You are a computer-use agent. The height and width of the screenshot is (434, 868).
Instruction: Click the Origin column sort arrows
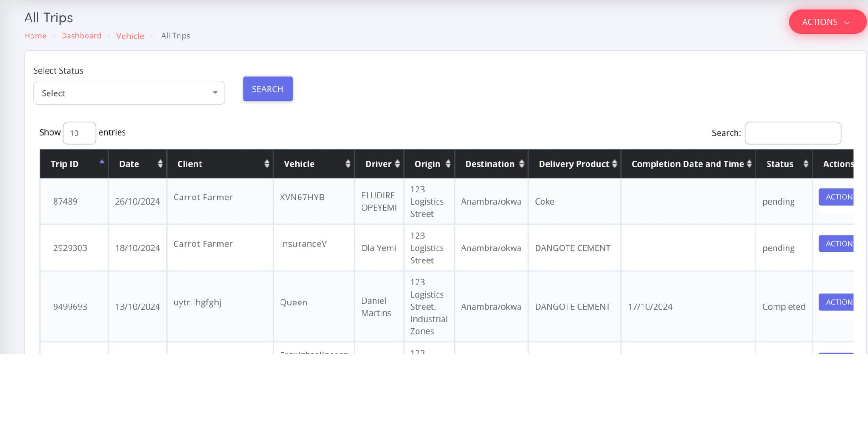[448, 164]
